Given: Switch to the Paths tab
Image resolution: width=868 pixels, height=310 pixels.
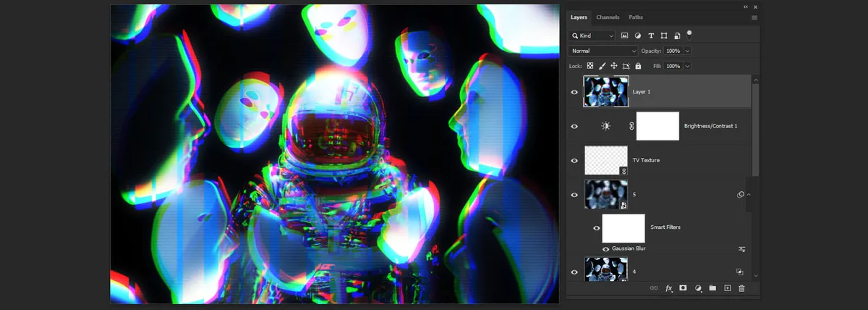Looking at the screenshot, I should pos(635,17).
